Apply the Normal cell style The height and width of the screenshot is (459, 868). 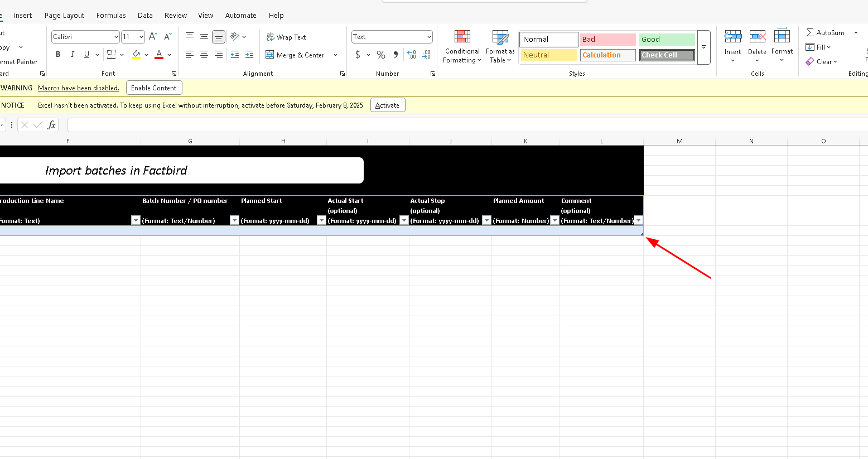549,40
